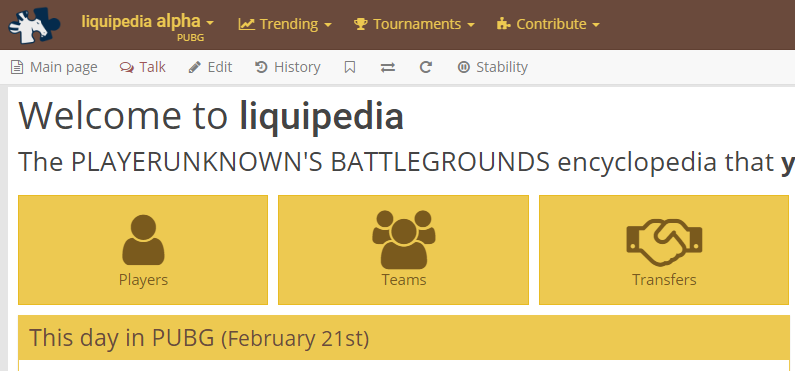795x371 pixels.
Task: Click the Contribute puzzle piece icon
Action: (503, 24)
